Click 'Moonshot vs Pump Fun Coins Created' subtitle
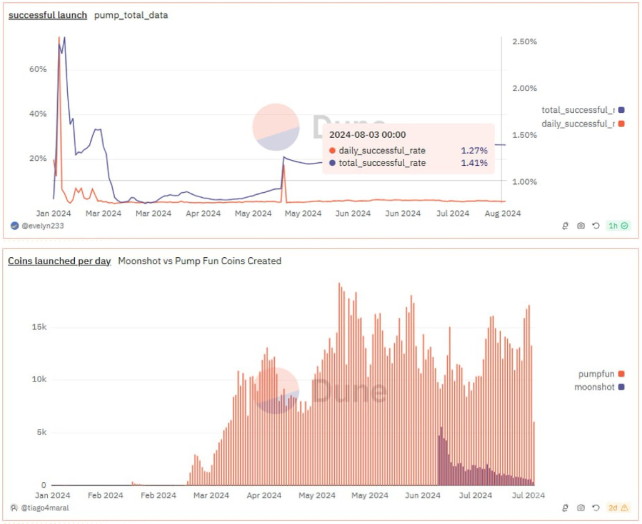The width and height of the screenshot is (642, 524). point(199,261)
